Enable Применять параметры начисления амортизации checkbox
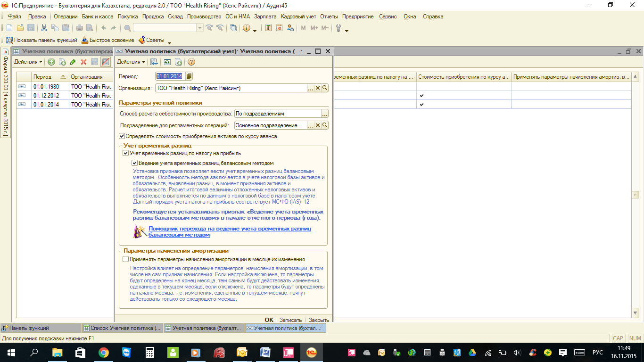644x362 pixels. coord(125,259)
